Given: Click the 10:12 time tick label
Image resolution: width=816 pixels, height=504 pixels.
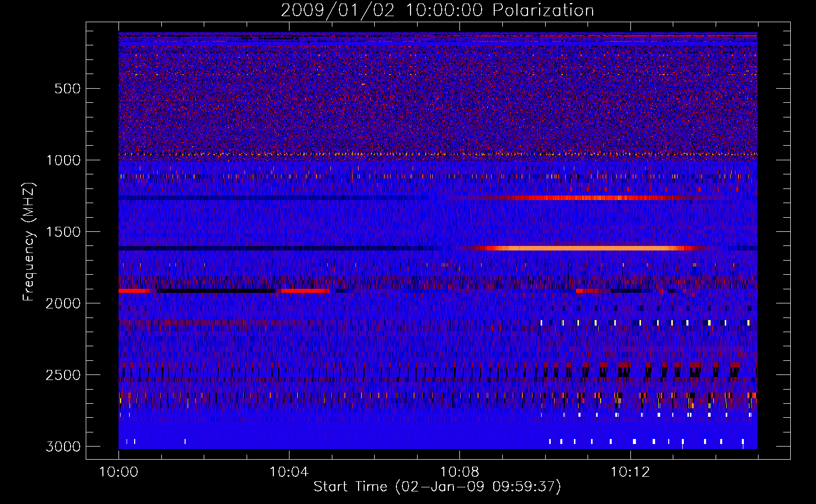Looking at the screenshot, I should (x=630, y=472).
